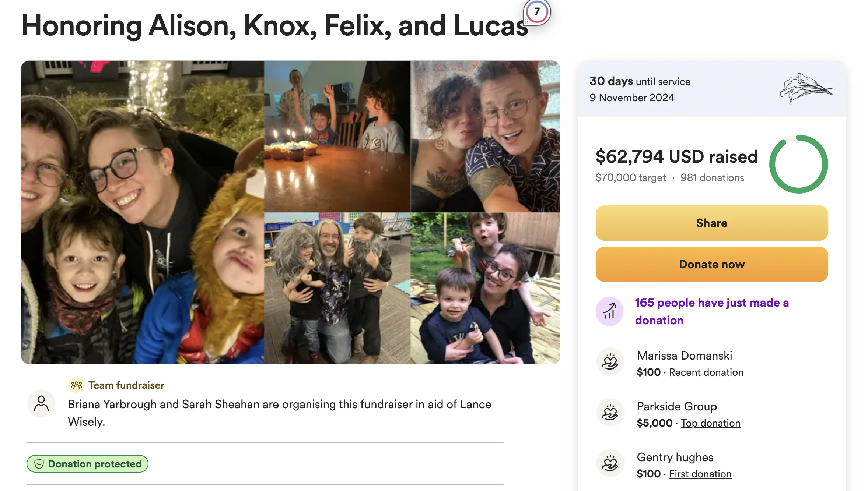Screen dimensions: 868x491
Task: Click the "165 people have just made a donation" text
Action: point(712,311)
